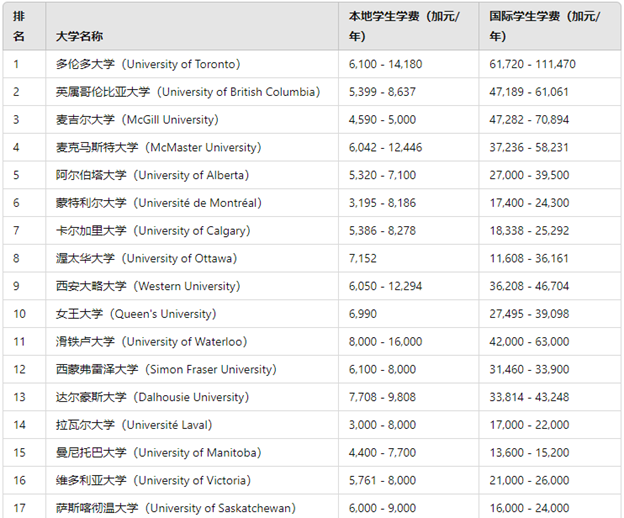The image size is (624, 518).
Task: Click international tuition 27,495 - 39,098
Action: coord(529,314)
